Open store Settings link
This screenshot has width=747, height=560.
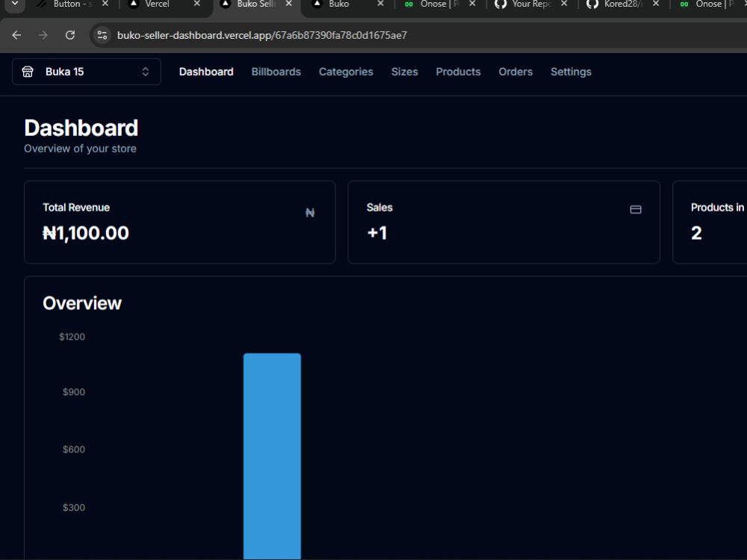click(571, 72)
